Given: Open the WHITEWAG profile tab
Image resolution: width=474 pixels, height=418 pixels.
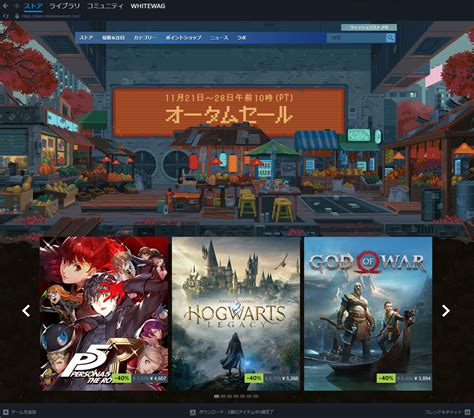Looking at the screenshot, I should coord(148,6).
